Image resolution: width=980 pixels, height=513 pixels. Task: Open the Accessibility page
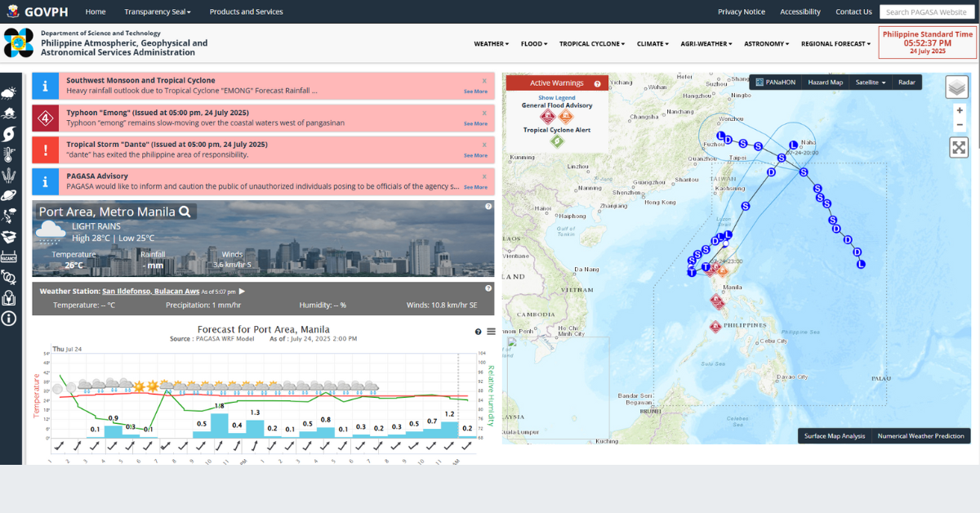coord(800,11)
